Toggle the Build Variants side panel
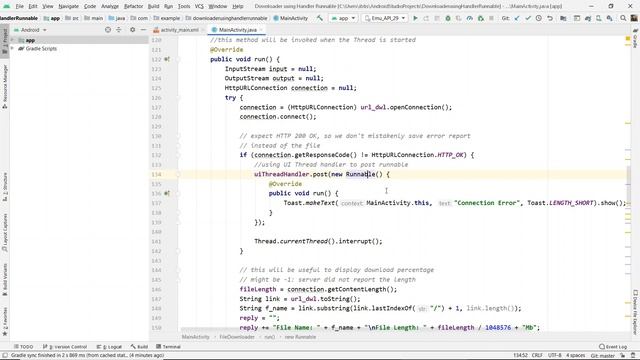640x360 pixels. (4, 280)
